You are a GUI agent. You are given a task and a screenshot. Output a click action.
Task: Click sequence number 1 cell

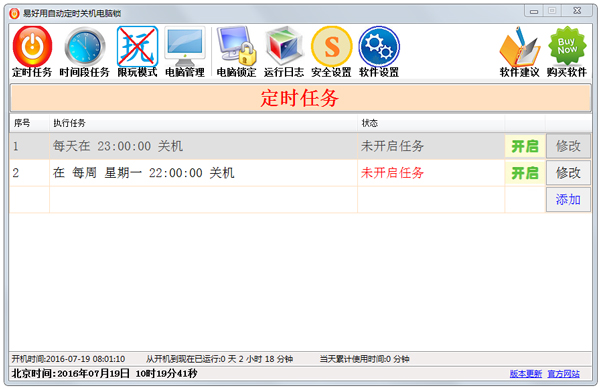click(x=29, y=146)
